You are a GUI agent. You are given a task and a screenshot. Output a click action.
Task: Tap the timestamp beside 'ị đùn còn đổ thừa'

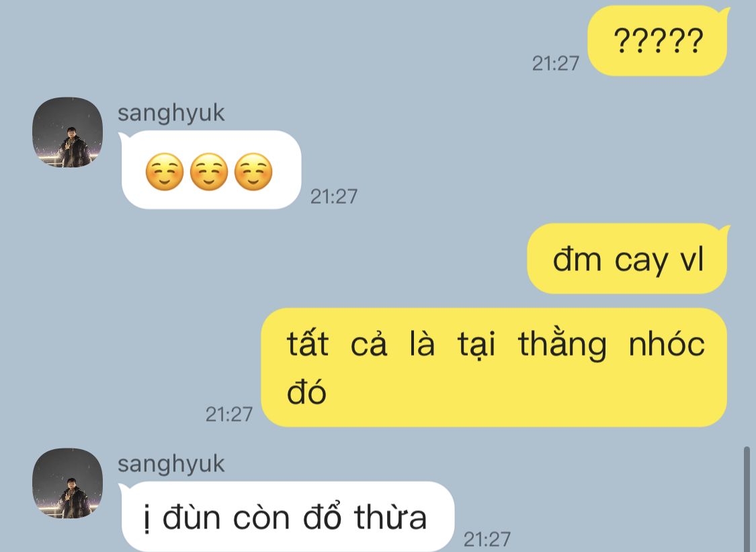(487, 539)
